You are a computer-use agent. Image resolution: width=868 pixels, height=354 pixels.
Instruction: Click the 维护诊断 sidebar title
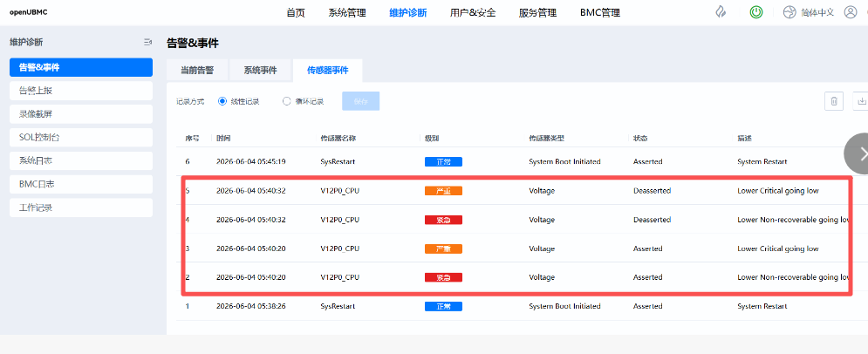tap(26, 42)
